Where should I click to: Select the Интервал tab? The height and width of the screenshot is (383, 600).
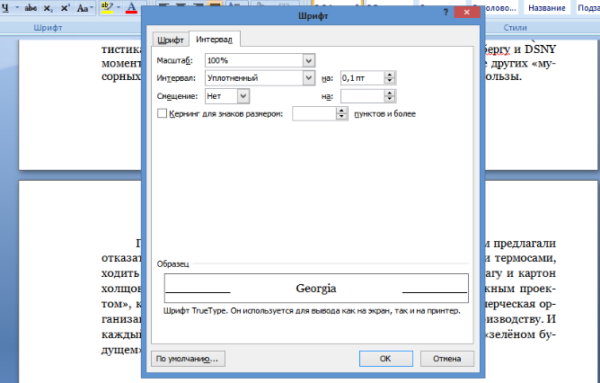pos(214,39)
